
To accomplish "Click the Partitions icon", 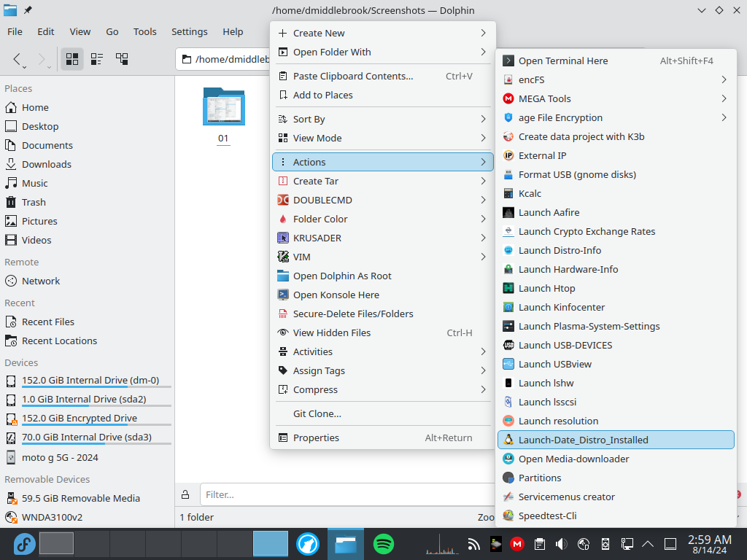I will coord(508,478).
